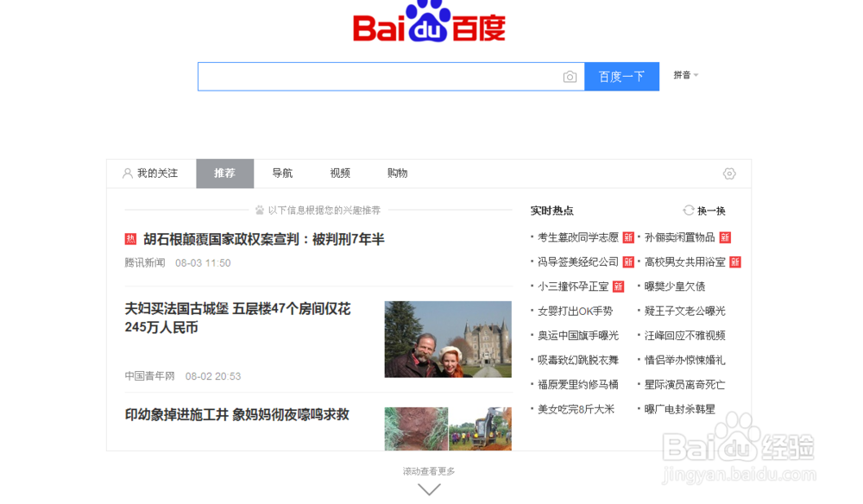
Task: Click the French castle article thumbnail
Action: point(447,339)
